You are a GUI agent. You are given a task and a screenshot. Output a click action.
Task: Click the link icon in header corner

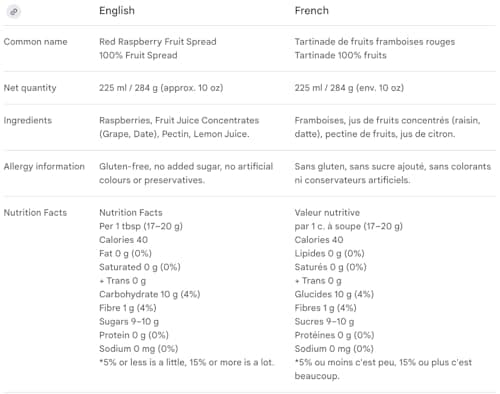(14, 12)
